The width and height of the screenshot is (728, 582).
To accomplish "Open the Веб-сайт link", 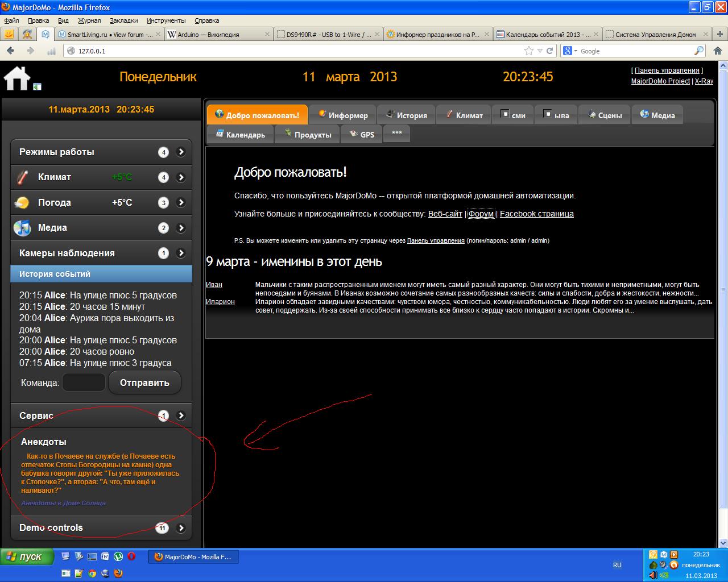I will click(x=445, y=214).
